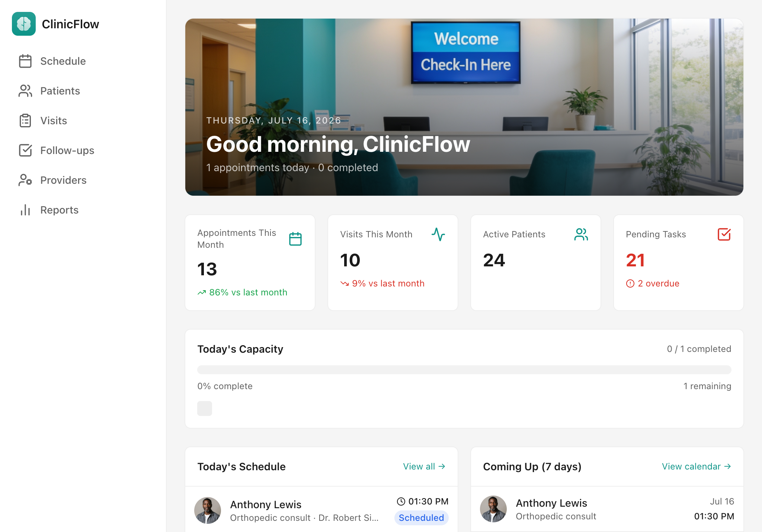Viewport: 762px width, 532px height.
Task: Click View all link in Today's Schedule
Action: (x=424, y=467)
